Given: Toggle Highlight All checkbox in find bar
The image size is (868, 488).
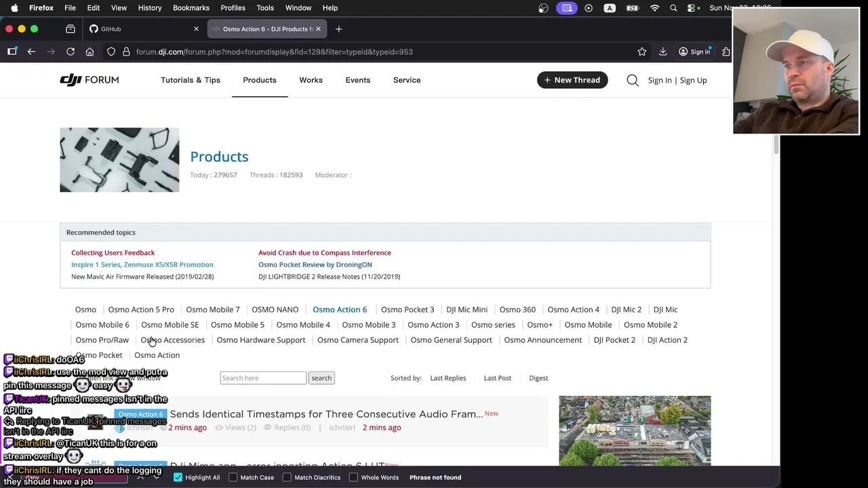Looking at the screenshot, I should coord(178,477).
